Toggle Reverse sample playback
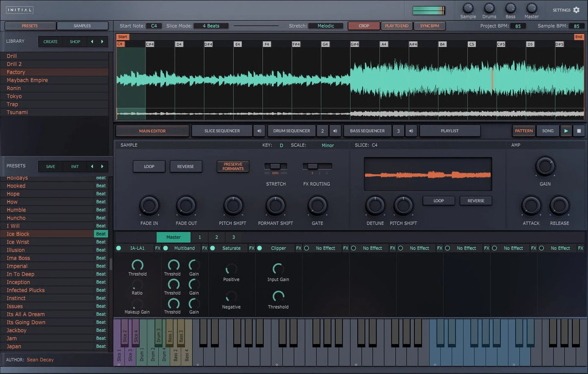 (186, 166)
